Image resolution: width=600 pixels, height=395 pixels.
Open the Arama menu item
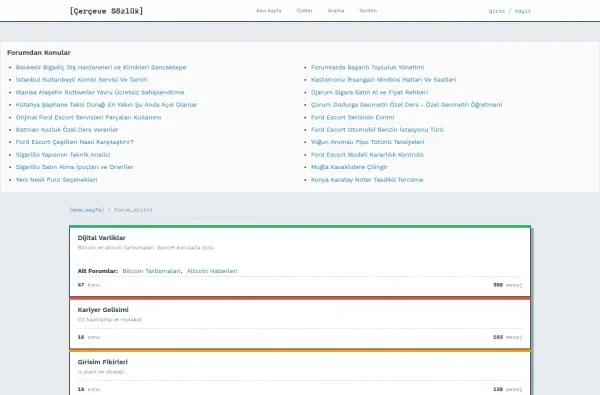pyautogui.click(x=336, y=11)
